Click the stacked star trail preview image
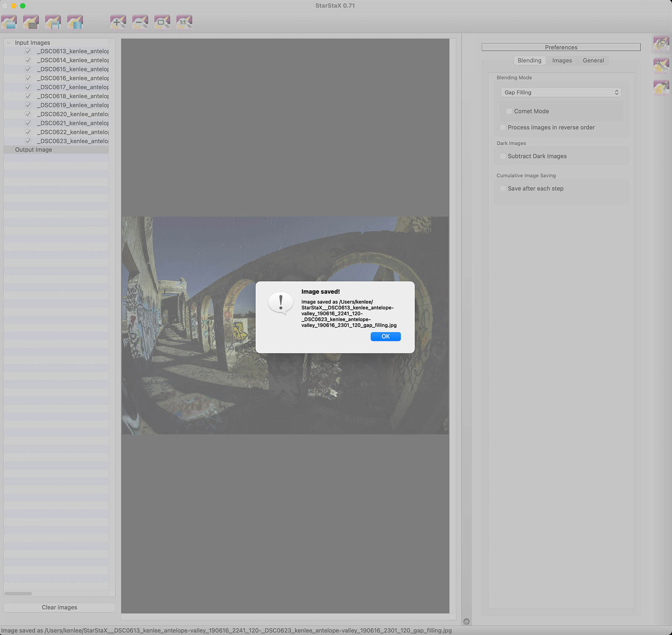The image size is (672, 635). tap(189, 378)
